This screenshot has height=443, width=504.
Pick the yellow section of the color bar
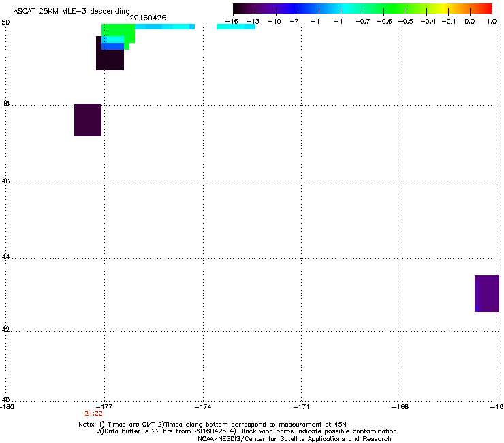pos(443,8)
